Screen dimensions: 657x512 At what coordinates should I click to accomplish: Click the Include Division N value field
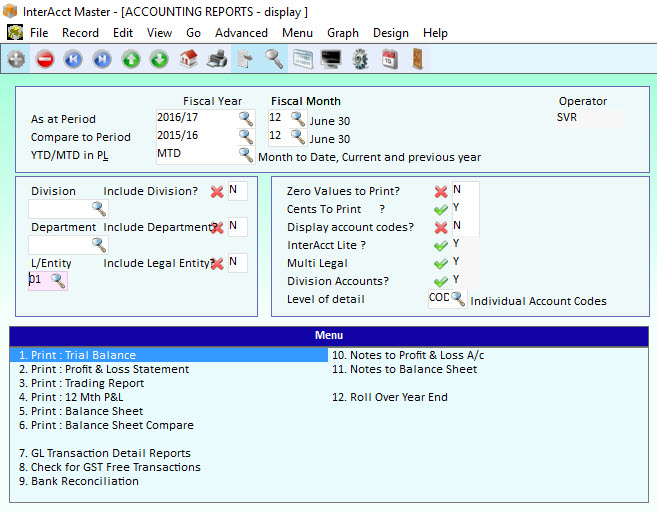pos(237,191)
